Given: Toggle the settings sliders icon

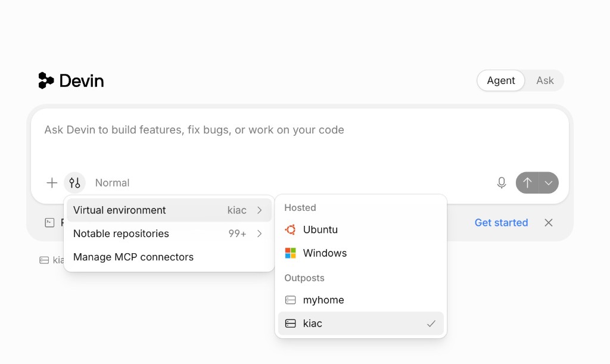Looking at the screenshot, I should [74, 183].
